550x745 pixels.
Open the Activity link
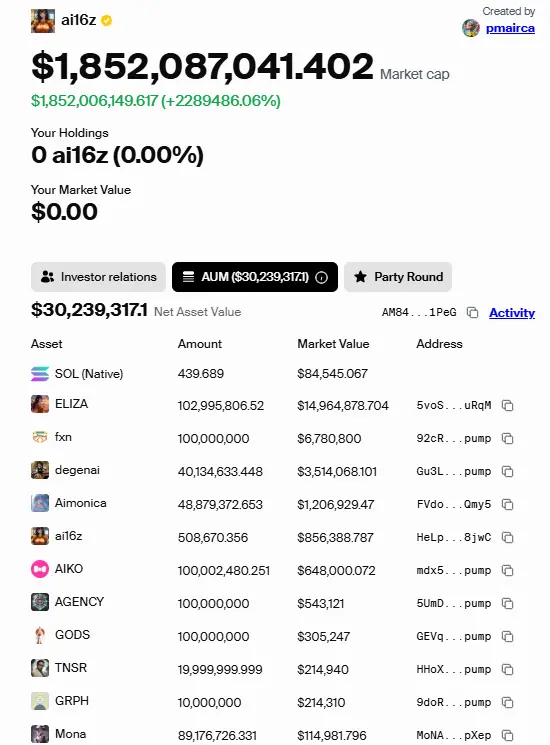(512, 313)
